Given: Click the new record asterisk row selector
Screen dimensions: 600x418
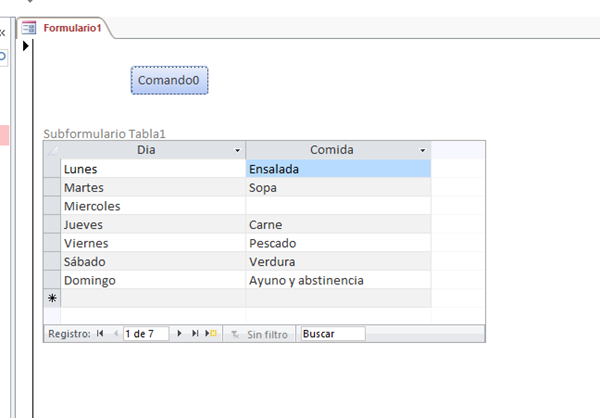Looking at the screenshot, I should (53, 298).
